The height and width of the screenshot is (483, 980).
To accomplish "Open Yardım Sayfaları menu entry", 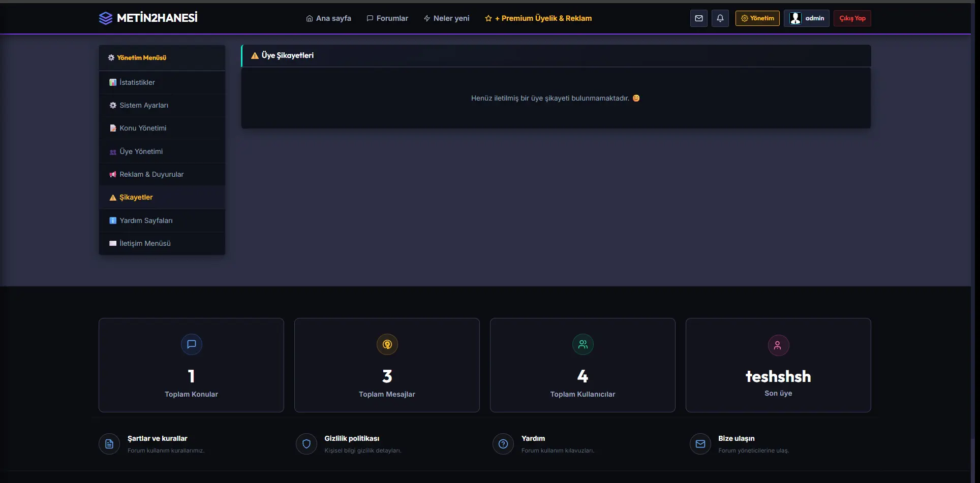I will pos(162,220).
